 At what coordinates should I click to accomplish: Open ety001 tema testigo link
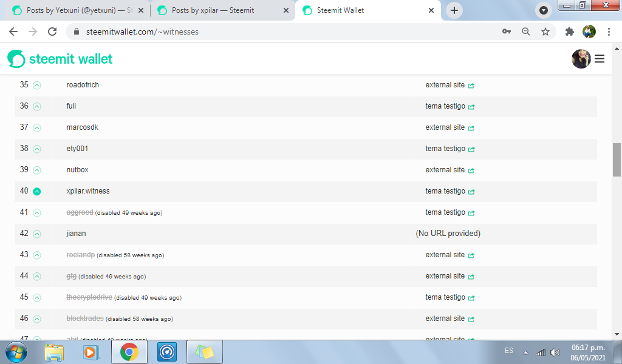click(450, 149)
